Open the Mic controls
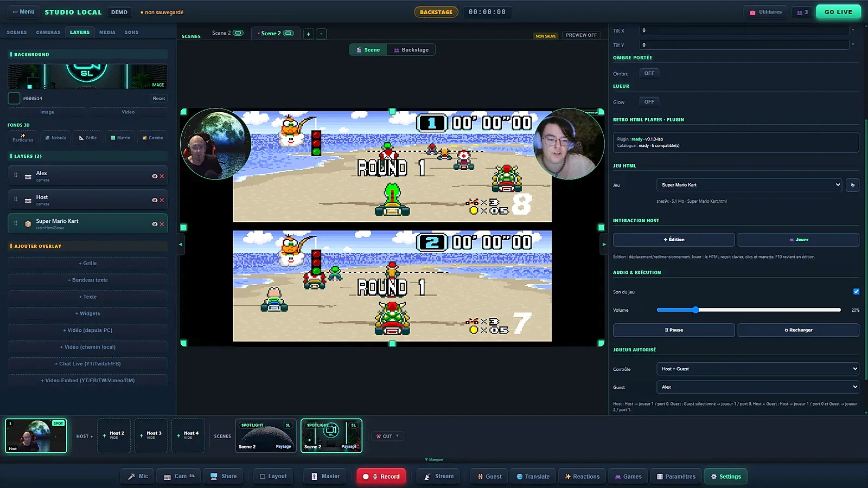Image resolution: width=868 pixels, height=488 pixels. [x=138, y=477]
